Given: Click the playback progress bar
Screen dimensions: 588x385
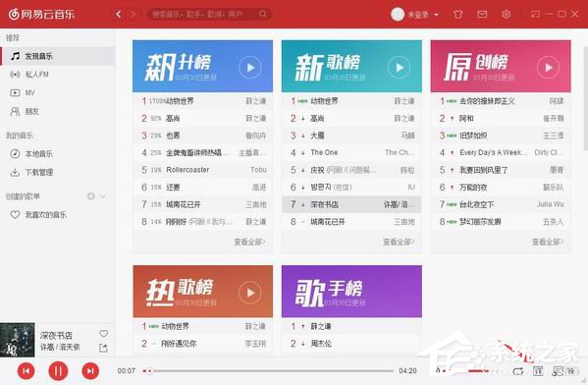Looking at the screenshot, I should pyautogui.click(x=268, y=371).
